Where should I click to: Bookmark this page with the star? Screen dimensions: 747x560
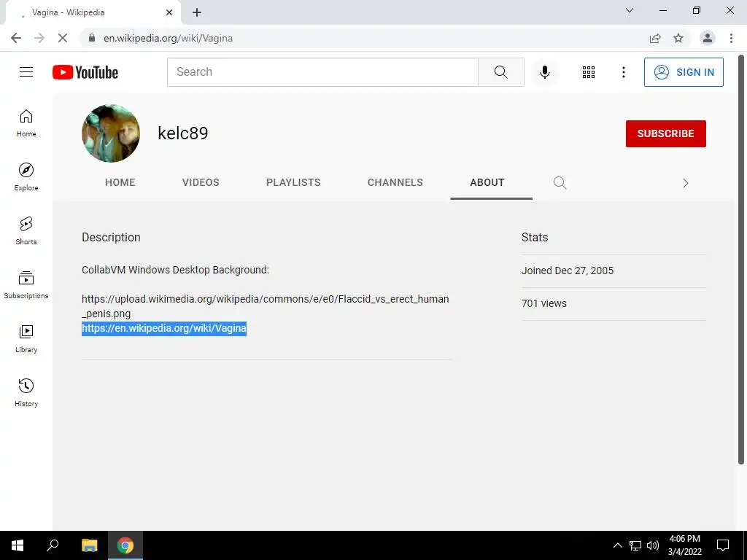point(678,38)
